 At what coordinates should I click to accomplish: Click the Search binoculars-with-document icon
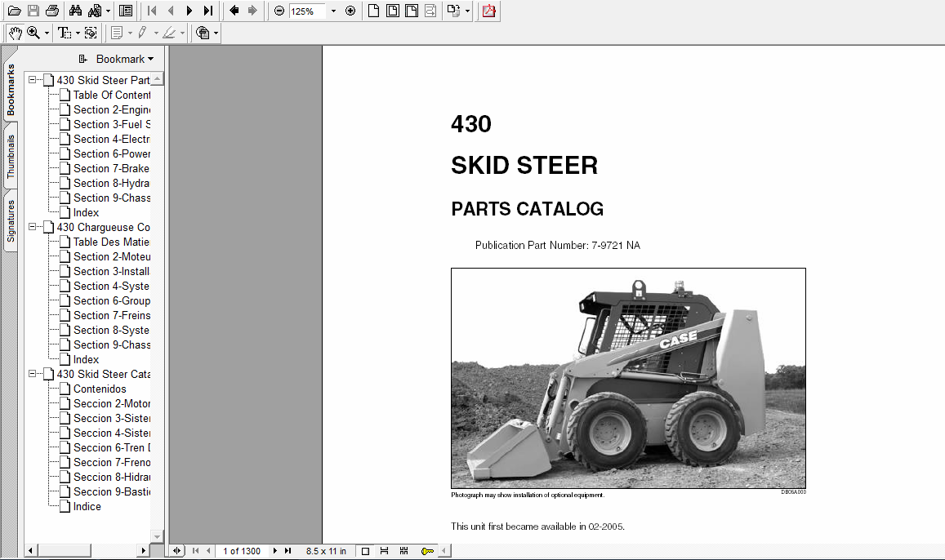96,11
